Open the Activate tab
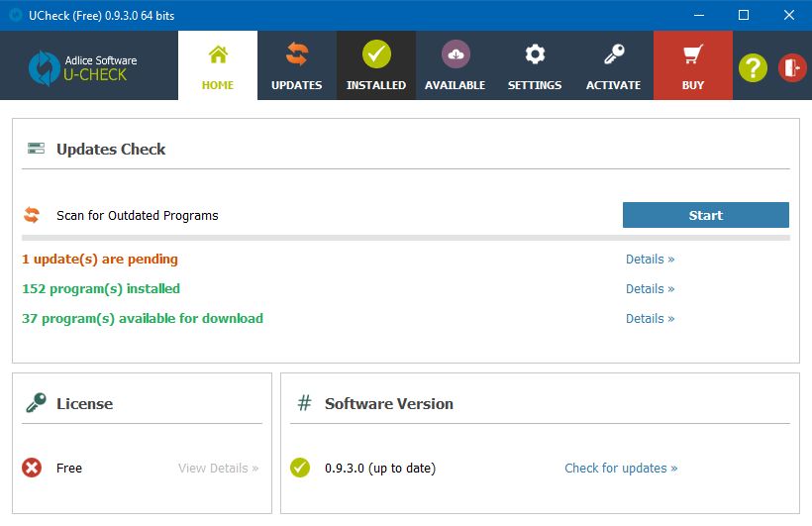Screen dimensions: 812x526 614,65
